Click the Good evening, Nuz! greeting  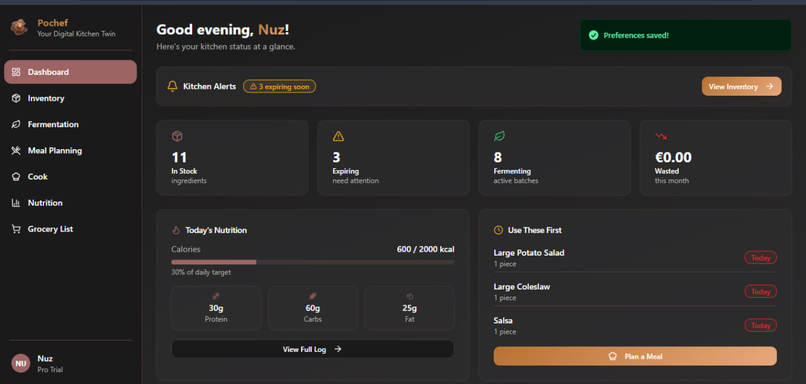pos(223,30)
